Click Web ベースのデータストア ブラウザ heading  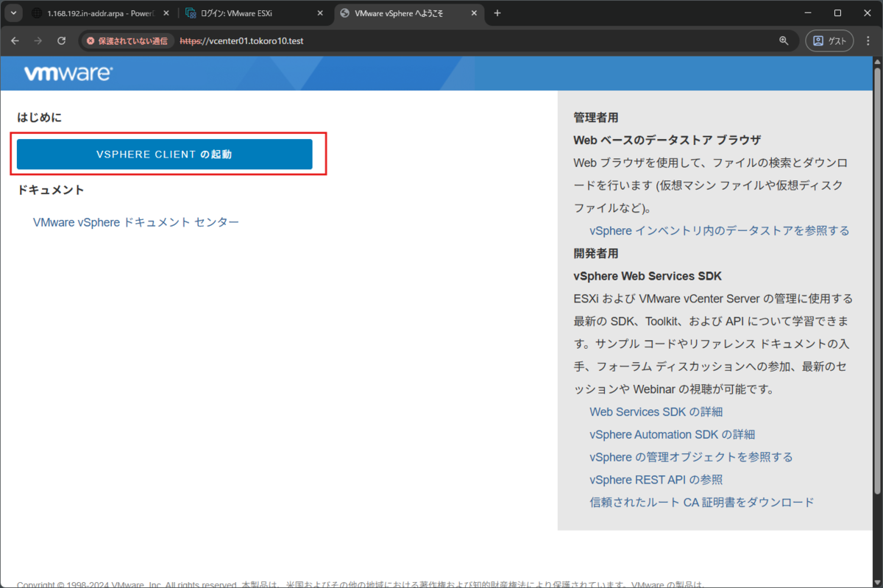point(667,140)
